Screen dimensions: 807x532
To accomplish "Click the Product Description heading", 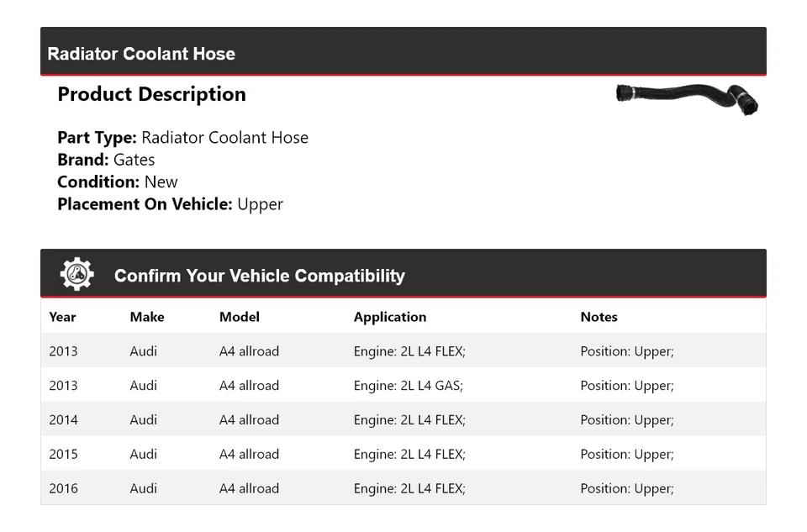I will coord(151,94).
